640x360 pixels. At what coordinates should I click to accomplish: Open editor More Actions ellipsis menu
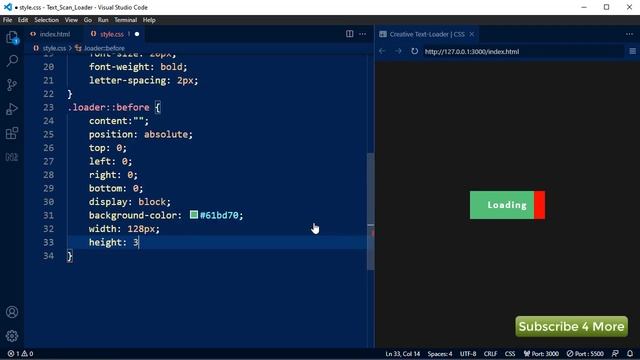pyautogui.click(x=362, y=34)
